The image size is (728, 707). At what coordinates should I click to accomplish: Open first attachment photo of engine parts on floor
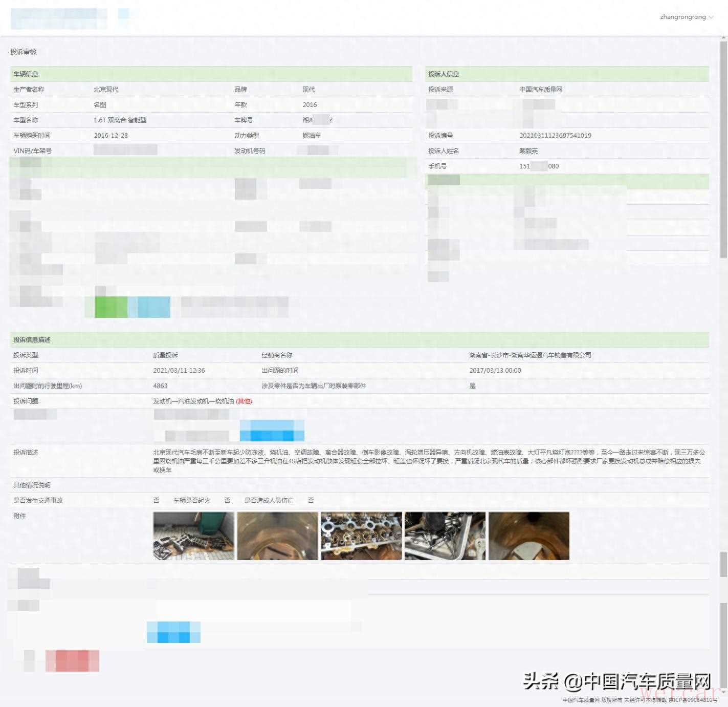(x=193, y=535)
